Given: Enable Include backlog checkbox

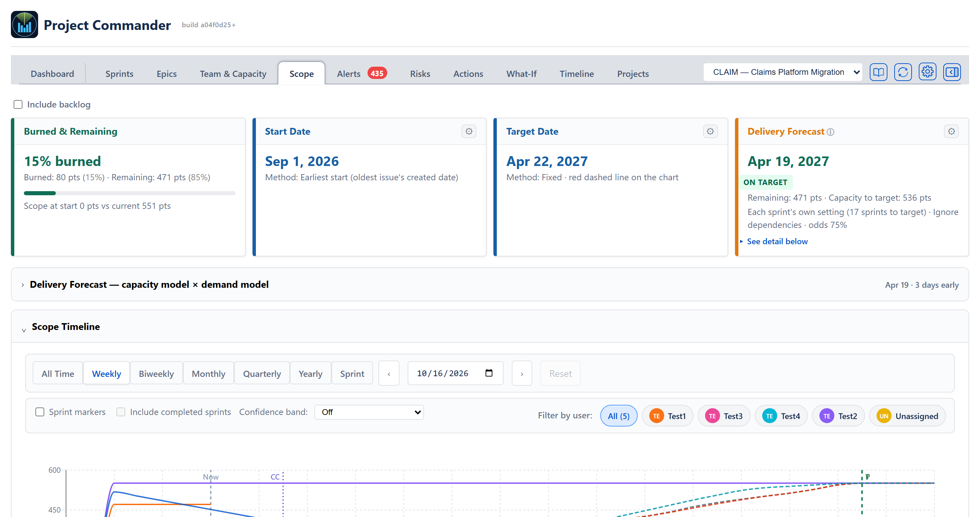Looking at the screenshot, I should (18, 104).
